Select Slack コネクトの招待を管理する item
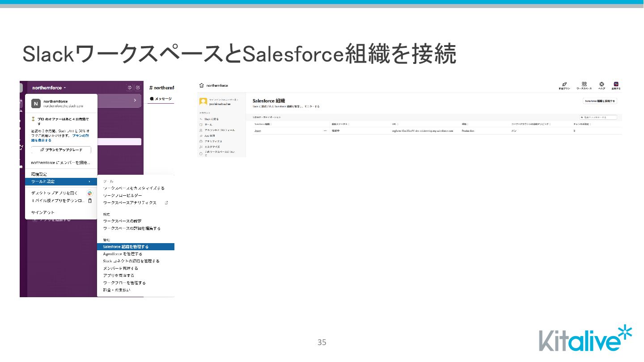Image resolution: width=644 pixels, height=362 pixels. 131,261
